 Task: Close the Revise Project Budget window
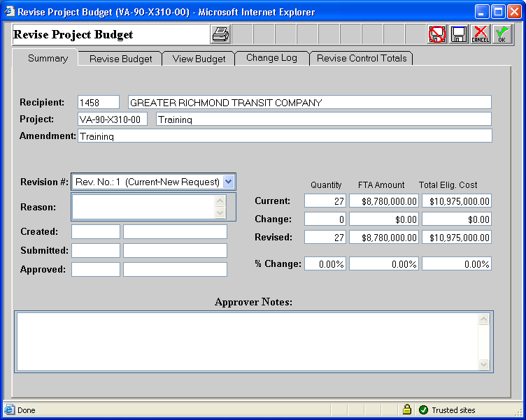coord(514,12)
